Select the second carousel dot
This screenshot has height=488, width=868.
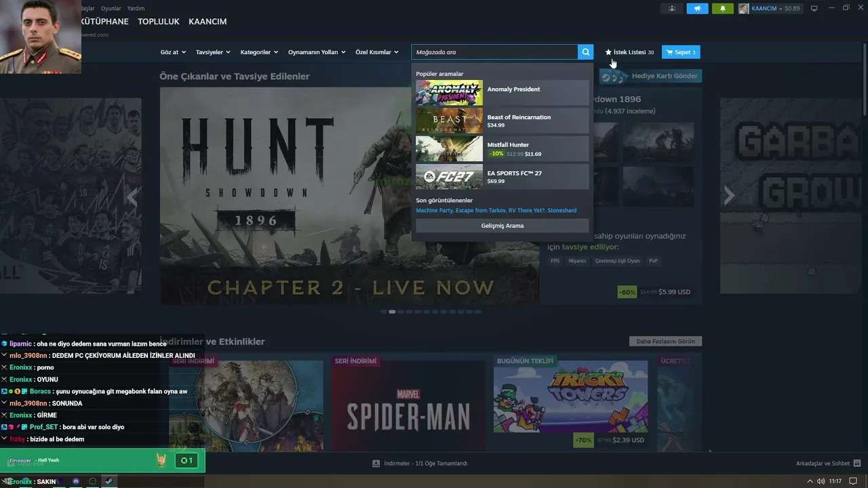point(392,312)
